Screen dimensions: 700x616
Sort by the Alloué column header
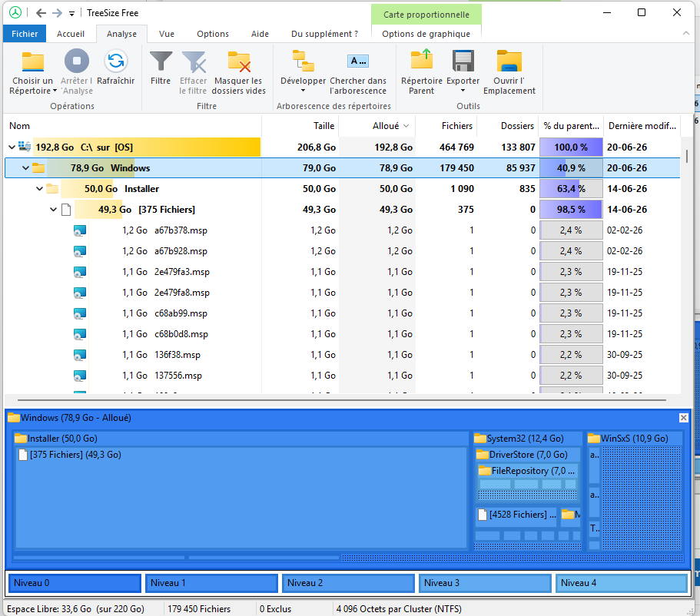(x=377, y=126)
